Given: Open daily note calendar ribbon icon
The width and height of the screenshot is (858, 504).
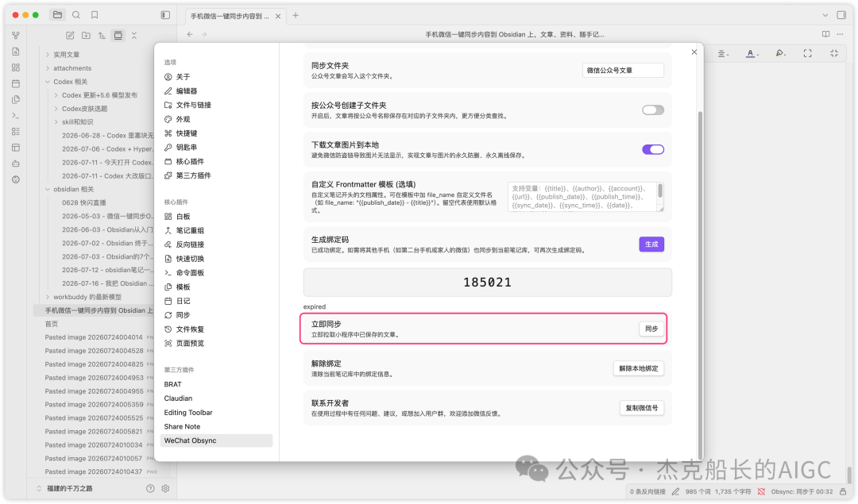Looking at the screenshot, I should click(x=16, y=83).
